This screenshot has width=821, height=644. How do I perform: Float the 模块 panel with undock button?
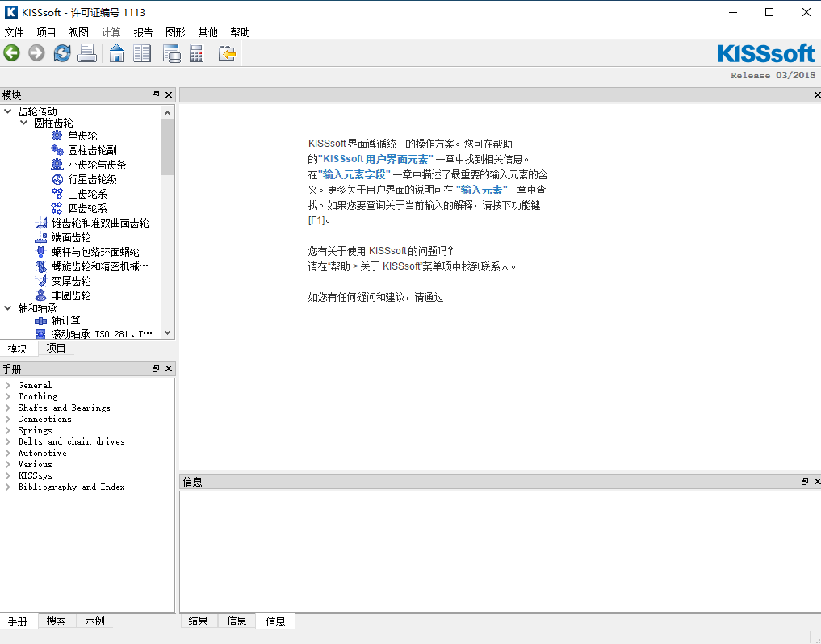click(156, 95)
